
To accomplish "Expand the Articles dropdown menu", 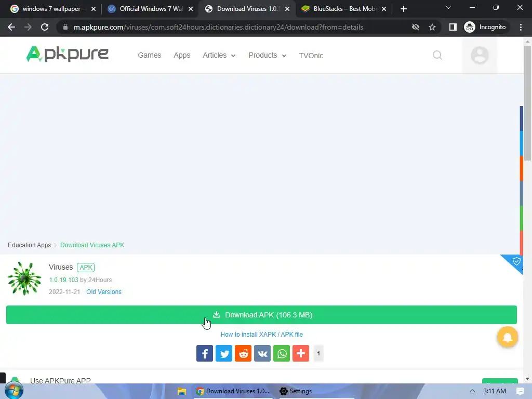I will coord(219,55).
